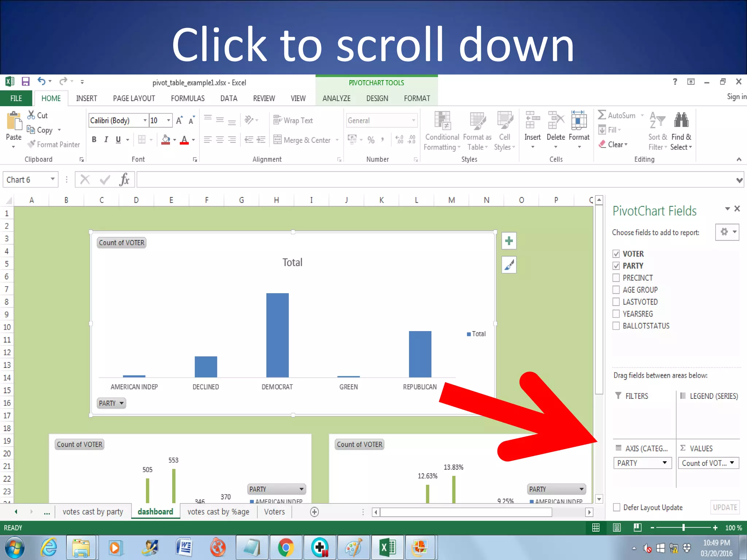
Task: Open the votes cast by %age sheet
Action: 218,512
